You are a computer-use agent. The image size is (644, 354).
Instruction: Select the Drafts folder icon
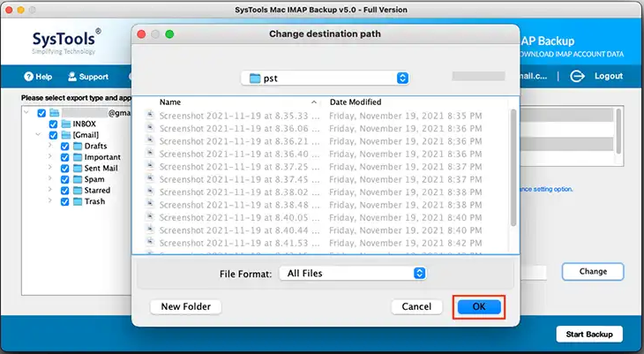[78, 146]
